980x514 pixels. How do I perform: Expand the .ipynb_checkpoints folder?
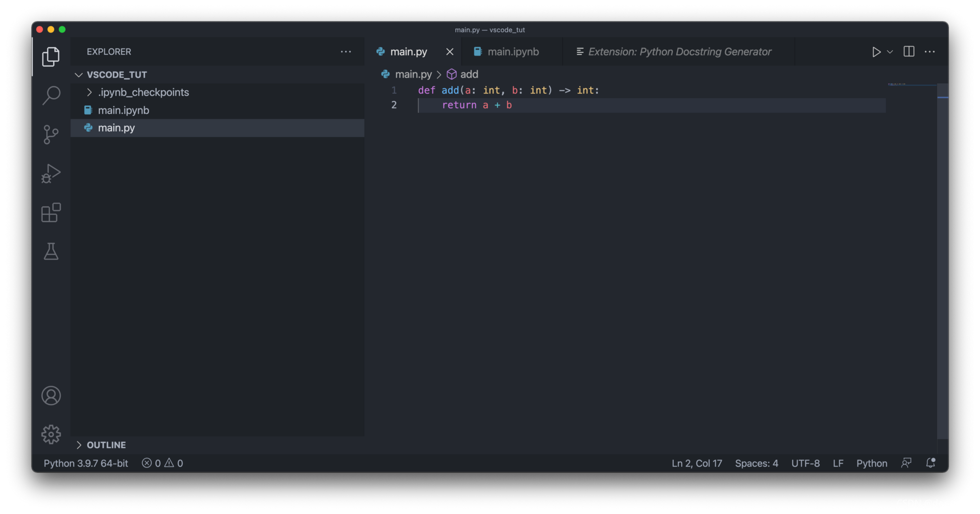[x=218, y=92]
